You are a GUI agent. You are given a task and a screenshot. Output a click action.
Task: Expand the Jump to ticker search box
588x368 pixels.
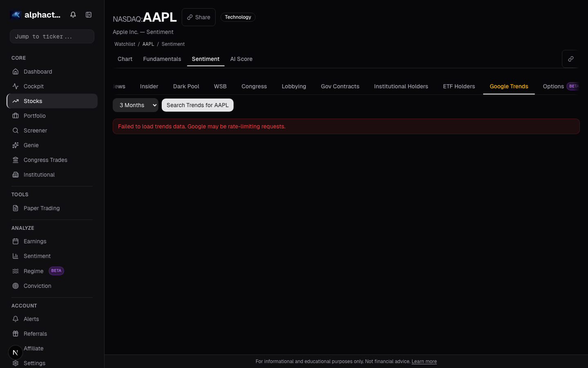(52, 36)
